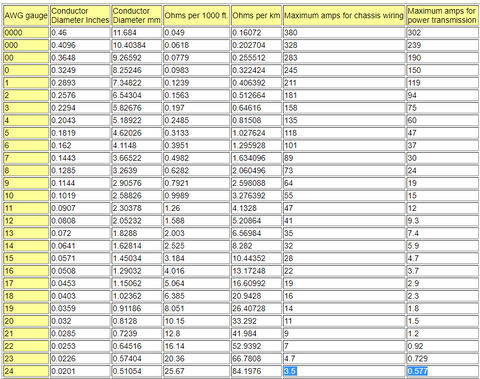Click Maximum amps for power transmission header
The width and height of the screenshot is (480, 379).
coord(442,16)
